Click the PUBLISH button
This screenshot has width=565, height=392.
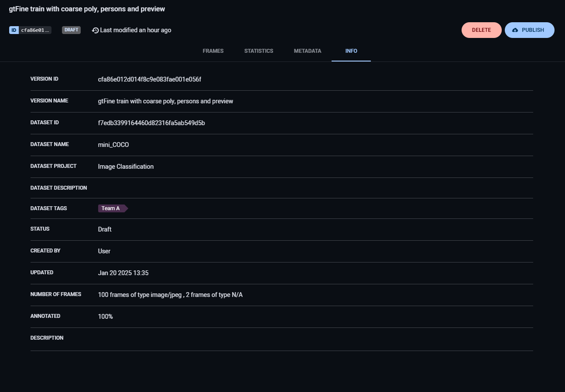pyautogui.click(x=529, y=30)
